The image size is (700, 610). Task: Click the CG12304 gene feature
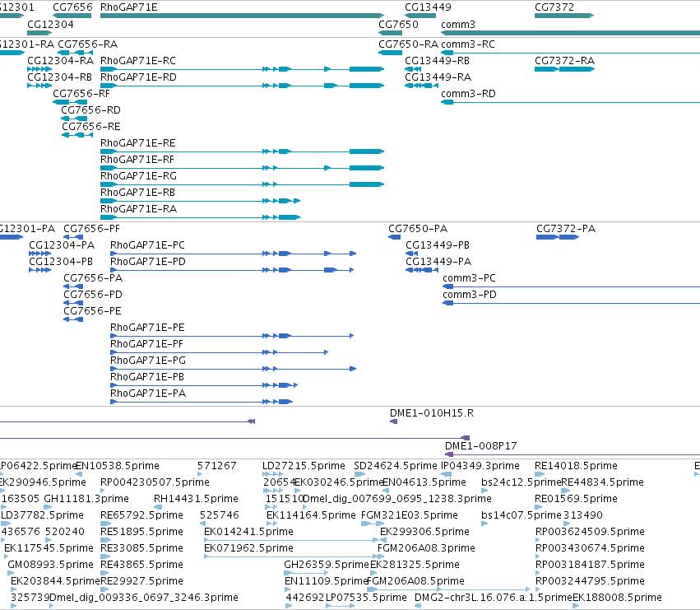[39, 33]
